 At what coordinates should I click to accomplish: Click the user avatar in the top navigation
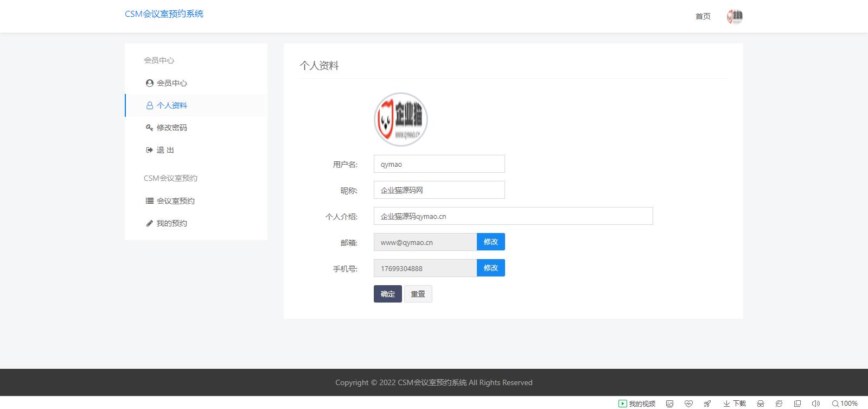[735, 16]
